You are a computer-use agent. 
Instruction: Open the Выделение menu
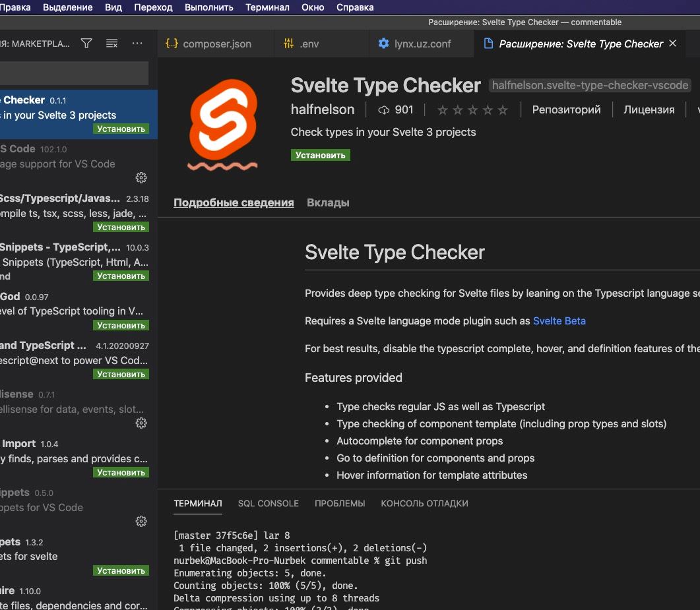[68, 7]
